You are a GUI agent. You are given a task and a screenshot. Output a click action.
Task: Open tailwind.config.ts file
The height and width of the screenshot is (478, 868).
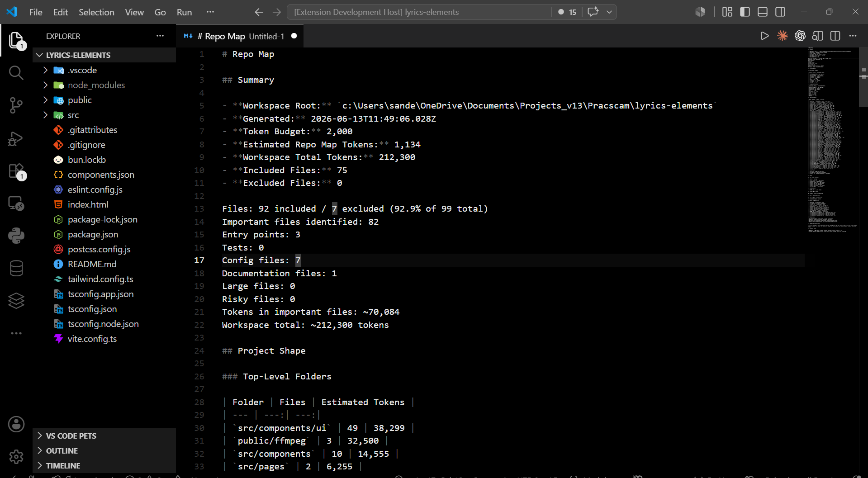point(104,279)
